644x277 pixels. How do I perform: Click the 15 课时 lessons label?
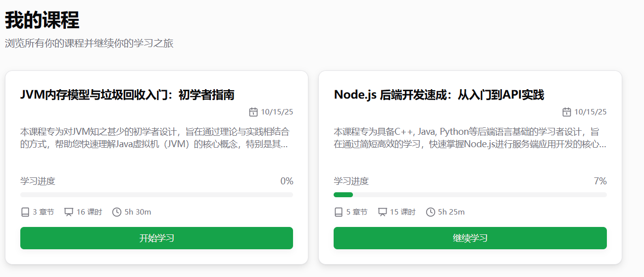402,212
